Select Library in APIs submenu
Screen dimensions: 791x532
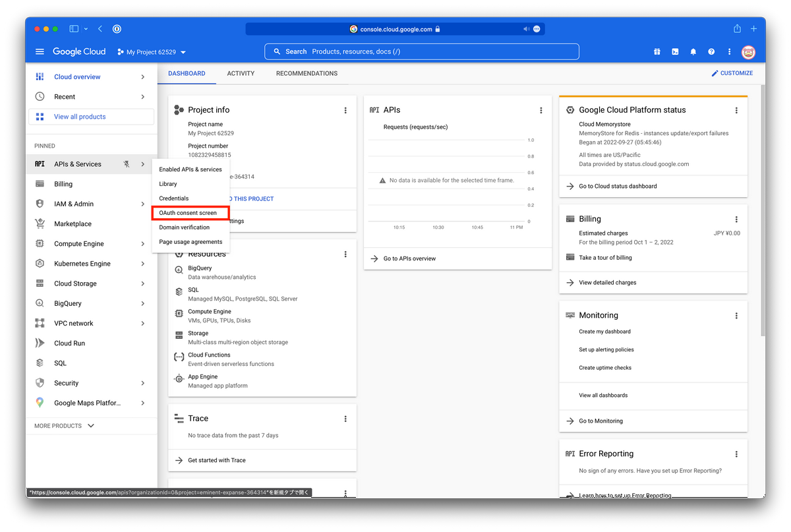(190, 184)
